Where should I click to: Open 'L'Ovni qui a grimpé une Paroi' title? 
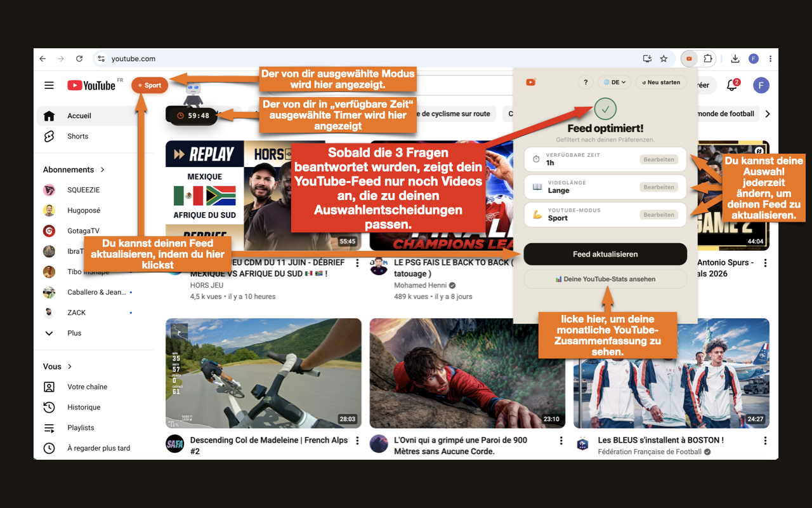click(x=462, y=446)
